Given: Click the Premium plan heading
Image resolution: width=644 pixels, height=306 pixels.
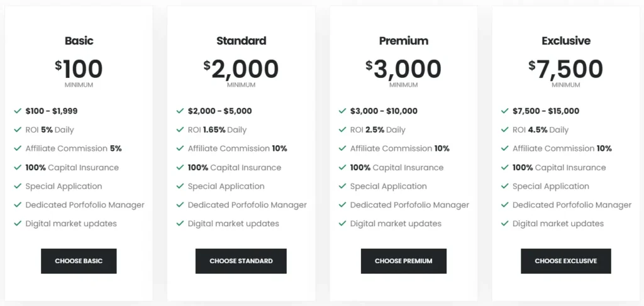Looking at the screenshot, I should tap(403, 41).
